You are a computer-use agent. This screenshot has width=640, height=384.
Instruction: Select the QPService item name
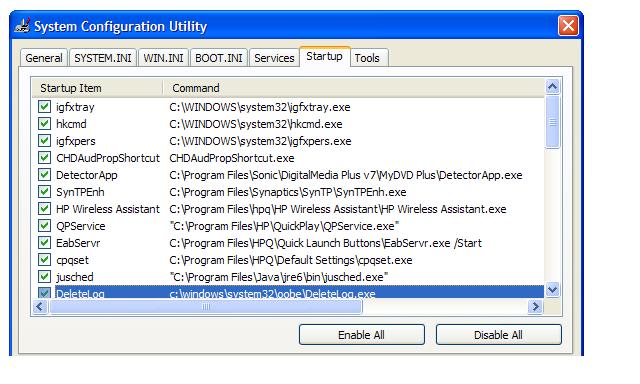pyautogui.click(x=80, y=226)
